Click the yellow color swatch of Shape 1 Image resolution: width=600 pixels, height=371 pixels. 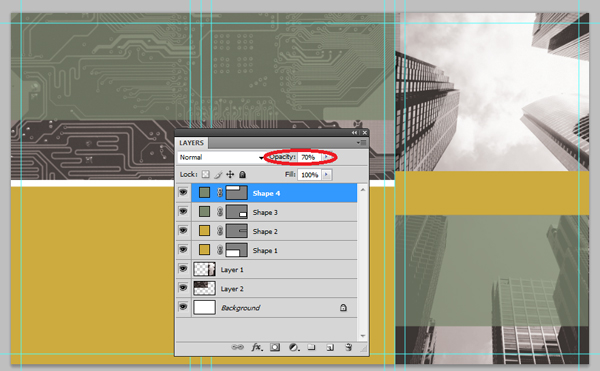[x=204, y=250]
